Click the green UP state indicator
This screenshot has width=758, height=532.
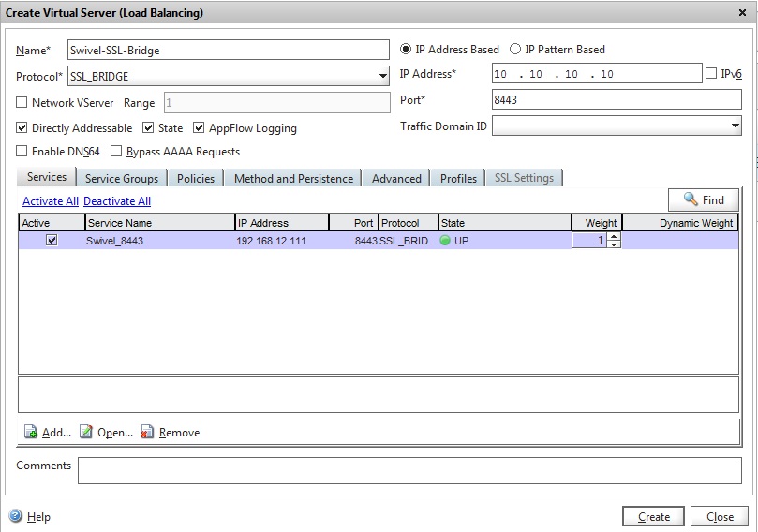(445, 240)
